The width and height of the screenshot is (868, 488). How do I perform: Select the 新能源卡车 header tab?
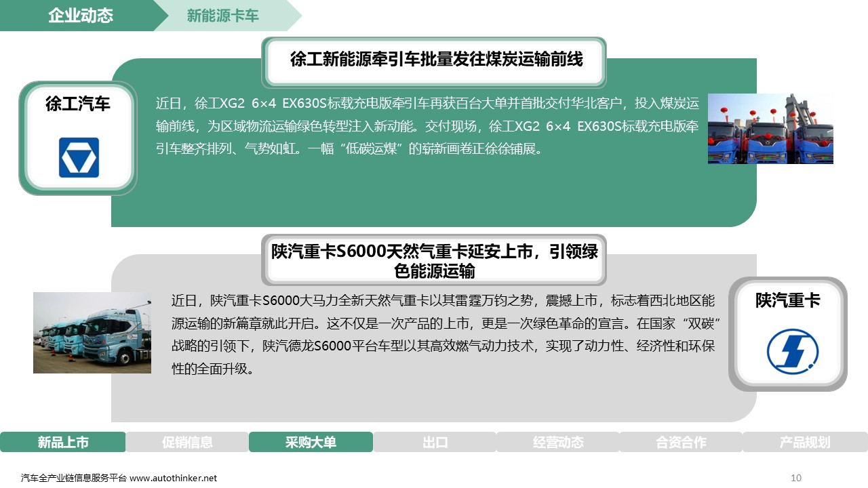(223, 16)
